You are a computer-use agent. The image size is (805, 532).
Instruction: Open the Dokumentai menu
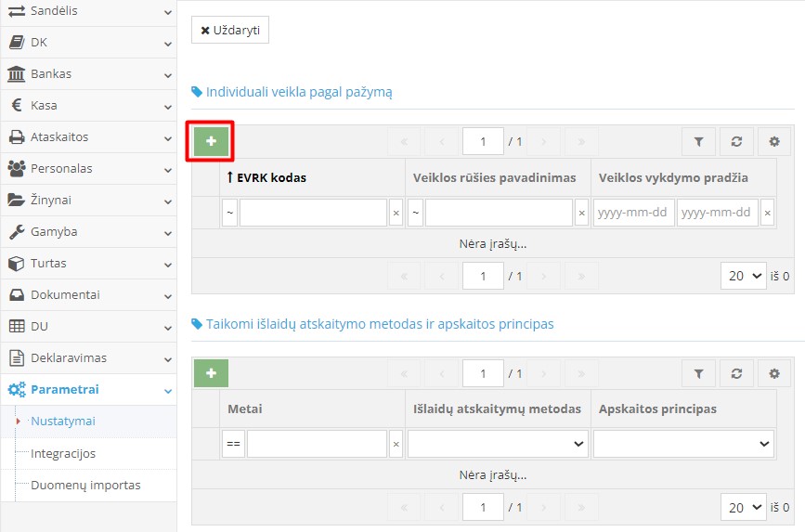88,294
